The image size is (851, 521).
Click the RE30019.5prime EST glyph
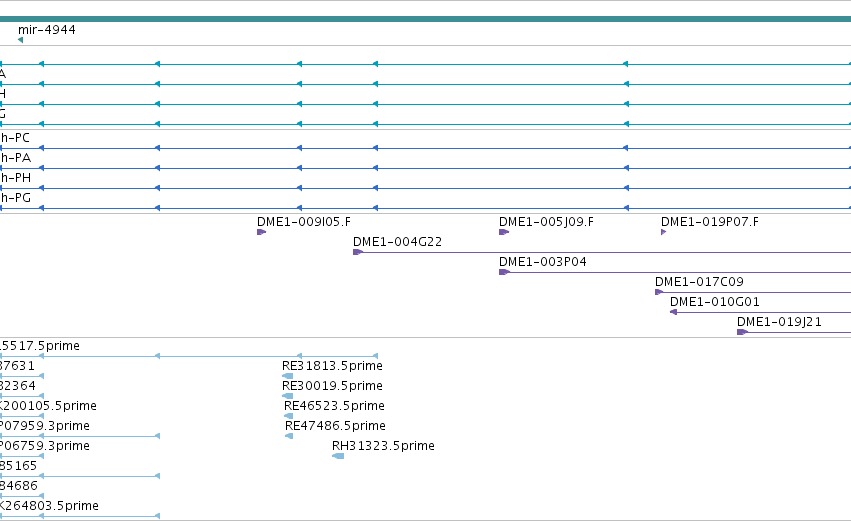coord(288,396)
